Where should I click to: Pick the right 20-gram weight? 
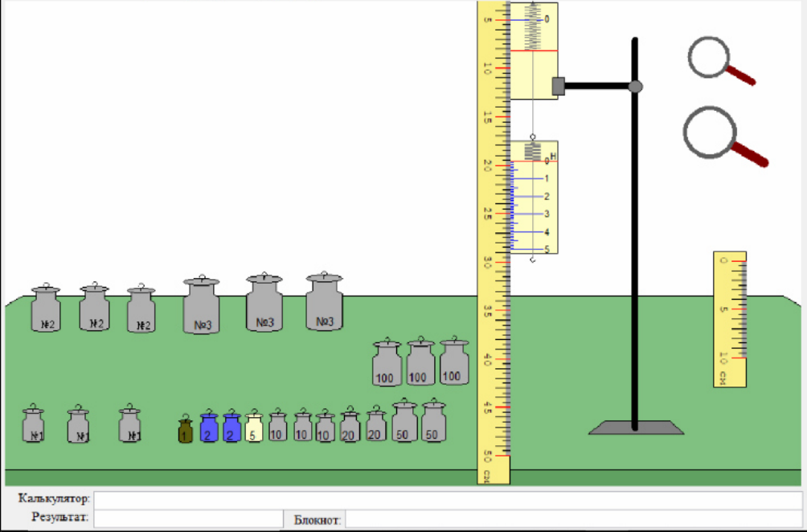[x=376, y=424]
